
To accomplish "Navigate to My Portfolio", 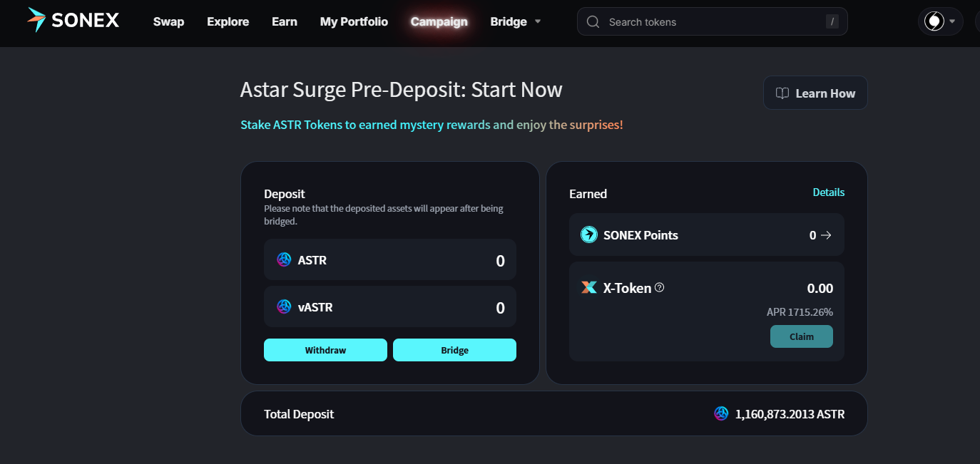I will pyautogui.click(x=354, y=22).
